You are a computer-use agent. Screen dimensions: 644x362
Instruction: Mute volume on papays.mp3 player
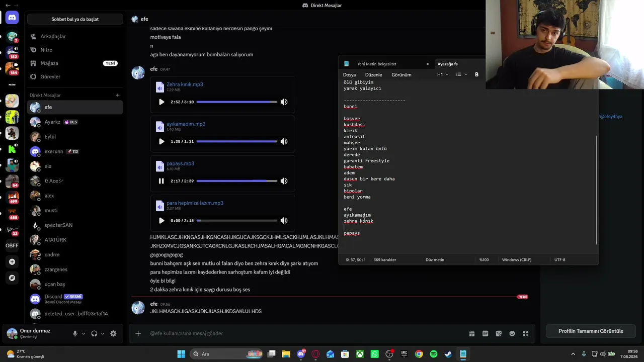(x=284, y=181)
